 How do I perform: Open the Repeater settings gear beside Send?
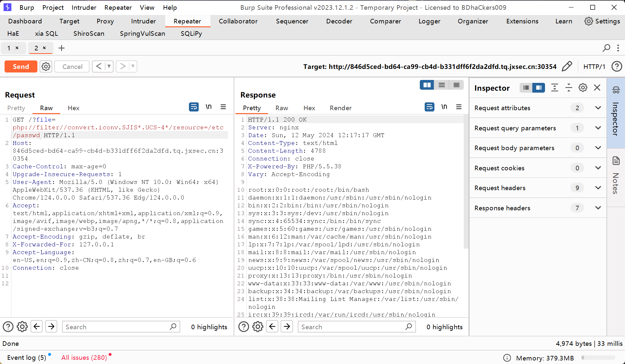click(46, 67)
